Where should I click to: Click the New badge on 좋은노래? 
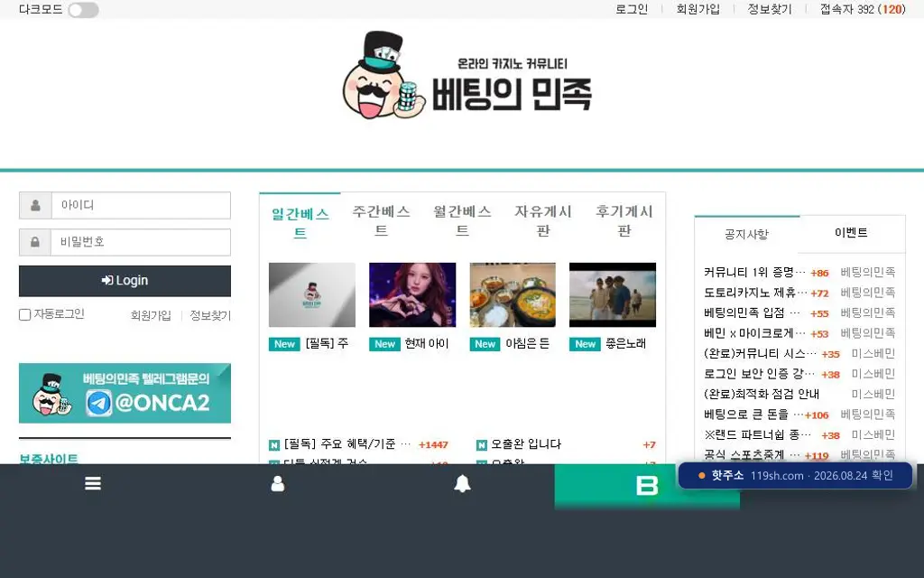585,344
